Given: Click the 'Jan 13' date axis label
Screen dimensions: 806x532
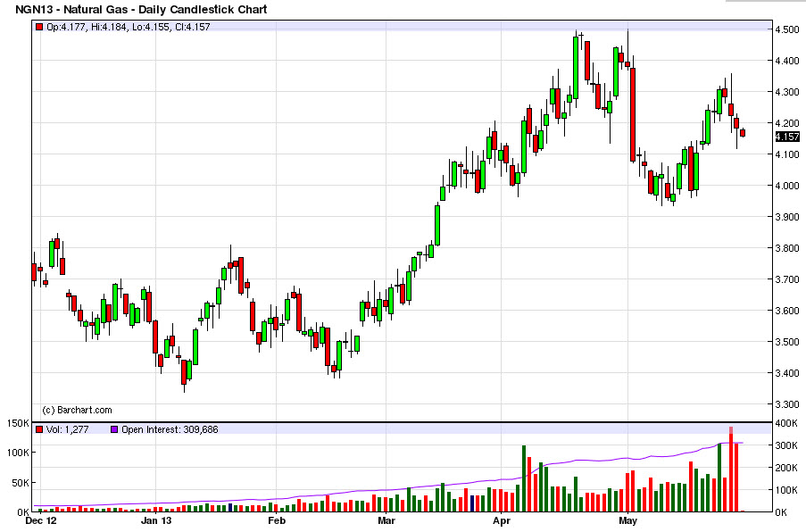Looking at the screenshot, I should [x=156, y=520].
